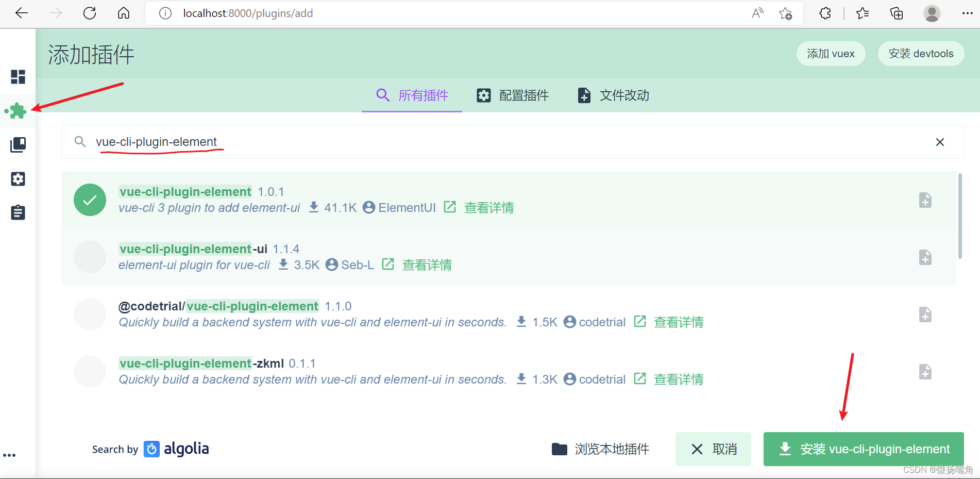Switch to the 文件改动 tab
The image size is (980, 479).
[x=623, y=95]
